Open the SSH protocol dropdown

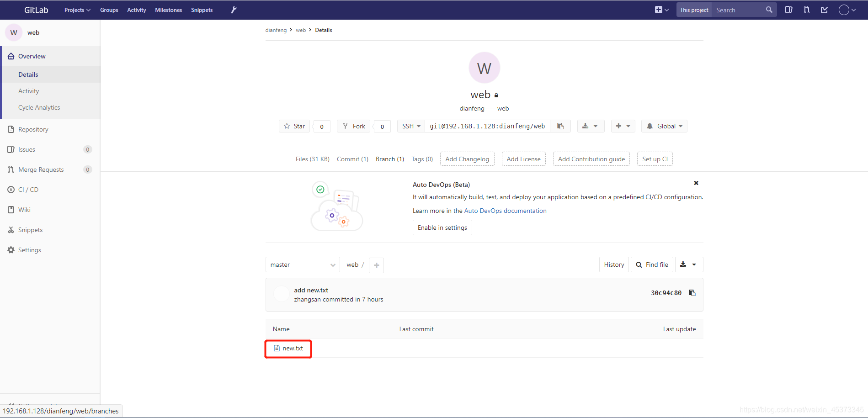pos(411,126)
